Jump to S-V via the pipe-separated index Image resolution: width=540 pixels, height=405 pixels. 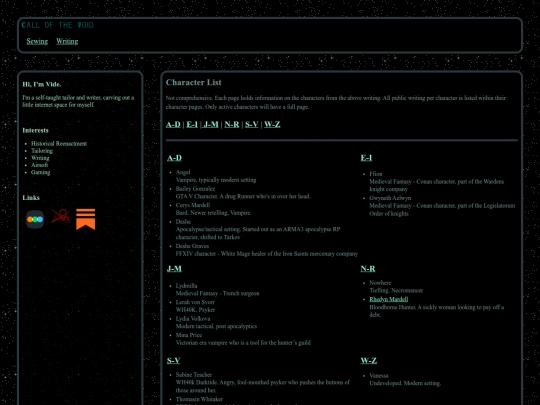(x=252, y=124)
